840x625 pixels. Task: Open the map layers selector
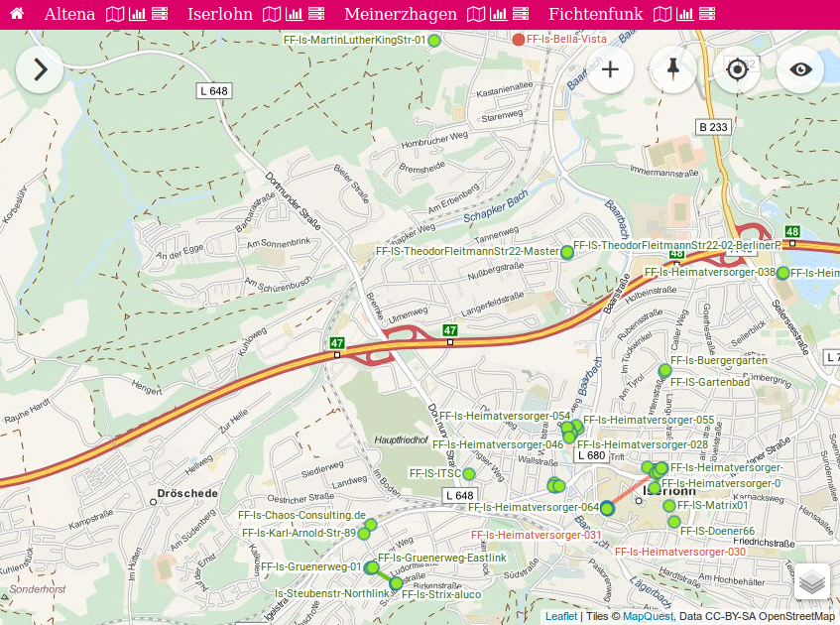812,581
